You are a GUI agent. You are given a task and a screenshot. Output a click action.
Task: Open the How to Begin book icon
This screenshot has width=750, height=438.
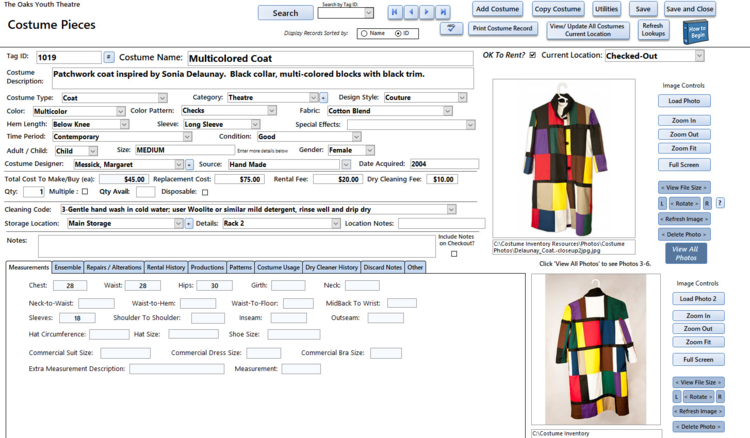[694, 32]
